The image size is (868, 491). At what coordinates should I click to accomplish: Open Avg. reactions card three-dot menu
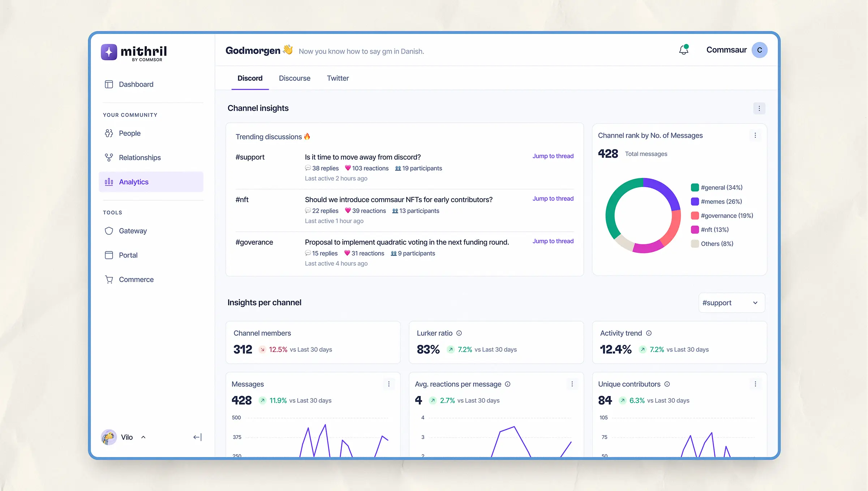tap(572, 384)
